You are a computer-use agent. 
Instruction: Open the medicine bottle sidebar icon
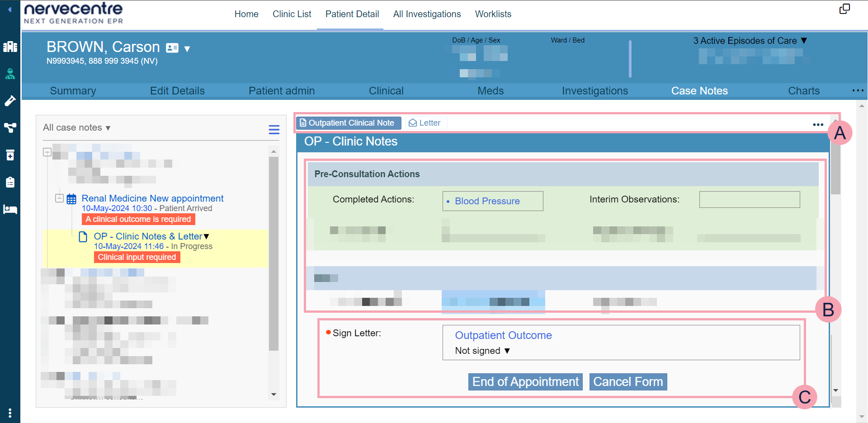click(x=10, y=155)
